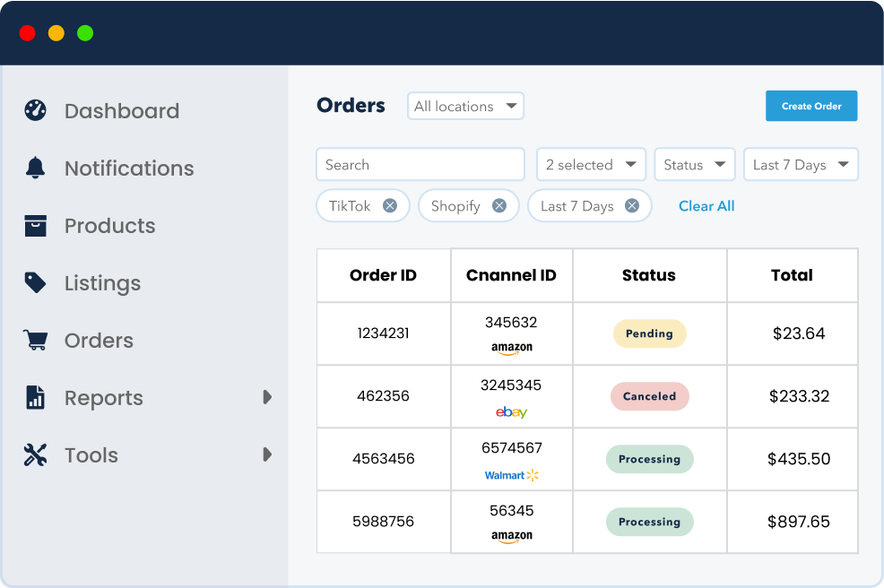Click the Reports chart document icon

pos(35,398)
